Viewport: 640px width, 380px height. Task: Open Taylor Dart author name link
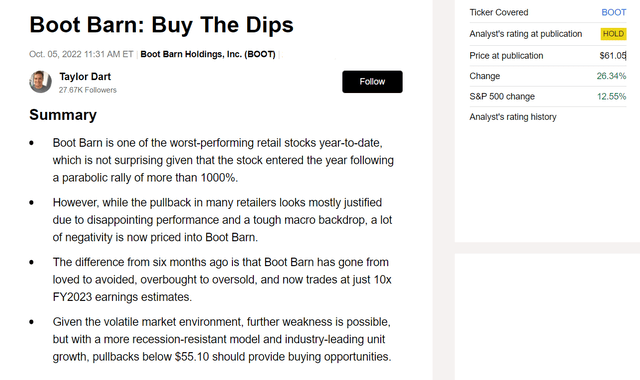pos(85,77)
